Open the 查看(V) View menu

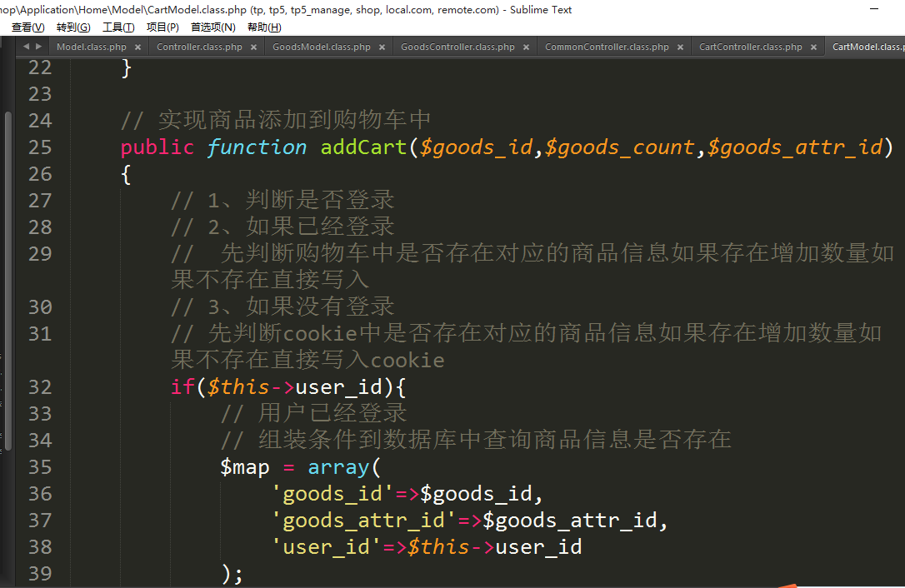coord(27,27)
